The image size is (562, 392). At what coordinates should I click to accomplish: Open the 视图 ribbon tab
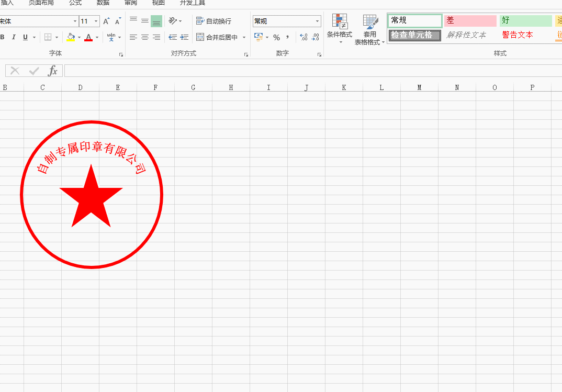tap(158, 3)
